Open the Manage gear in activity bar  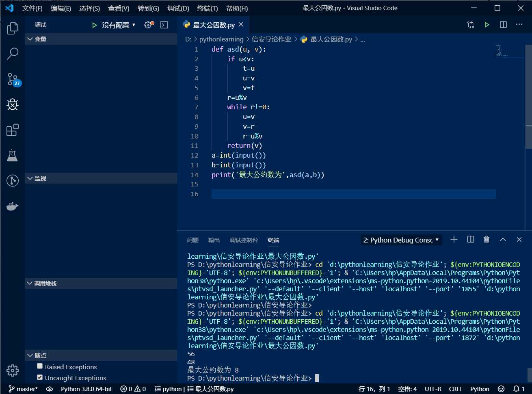tap(13, 370)
